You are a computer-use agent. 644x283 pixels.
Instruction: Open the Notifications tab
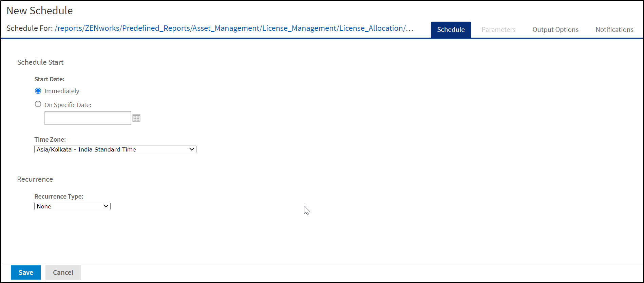pos(614,30)
